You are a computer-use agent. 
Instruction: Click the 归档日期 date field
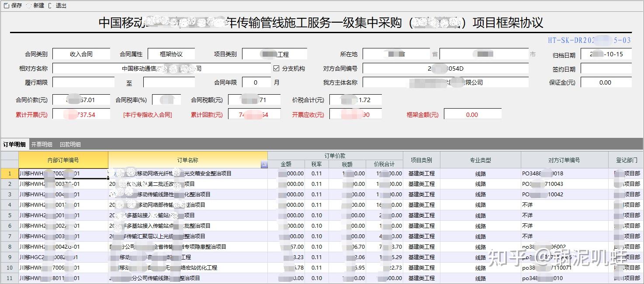pos(606,54)
